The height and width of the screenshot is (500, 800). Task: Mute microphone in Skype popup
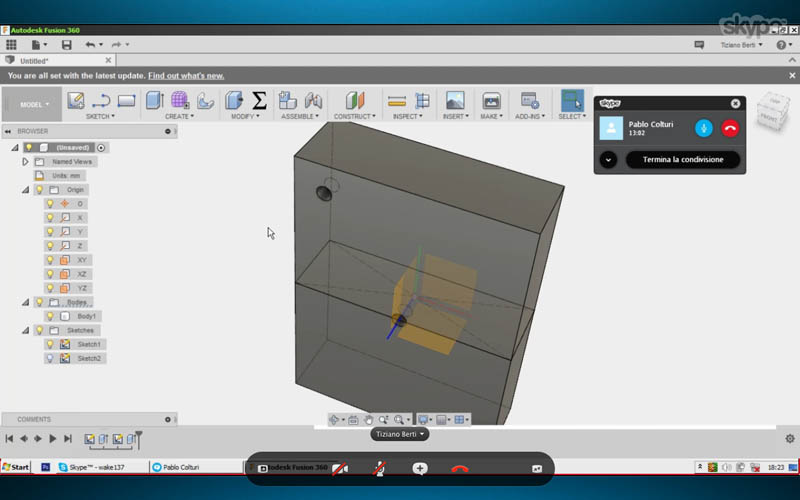(x=704, y=128)
